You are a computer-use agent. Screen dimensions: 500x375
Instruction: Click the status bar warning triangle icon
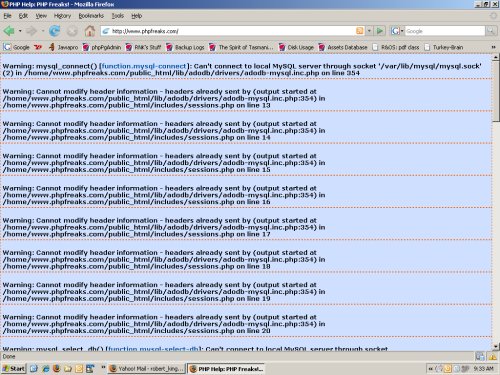click(x=493, y=357)
